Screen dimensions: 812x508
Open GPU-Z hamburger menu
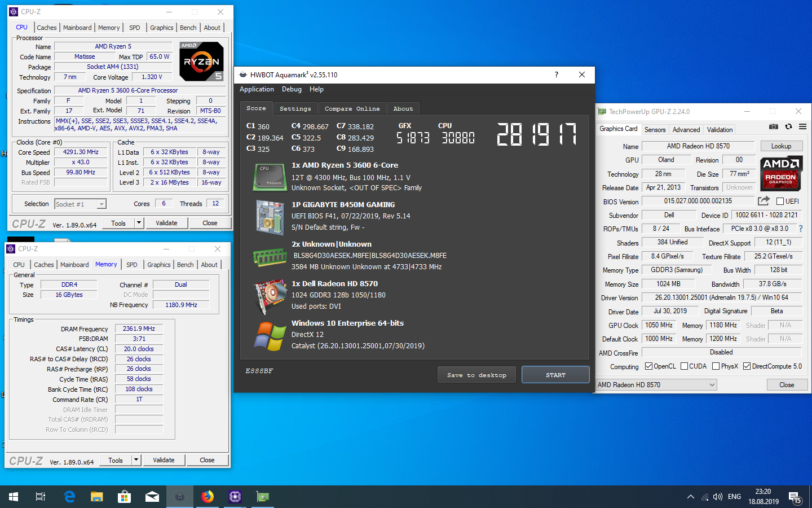click(802, 126)
